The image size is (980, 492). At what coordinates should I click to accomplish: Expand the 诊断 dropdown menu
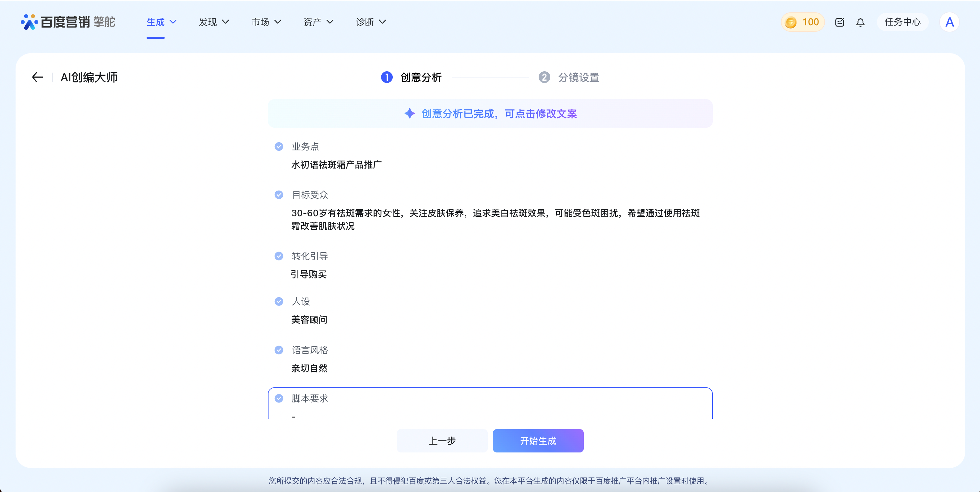point(371,22)
